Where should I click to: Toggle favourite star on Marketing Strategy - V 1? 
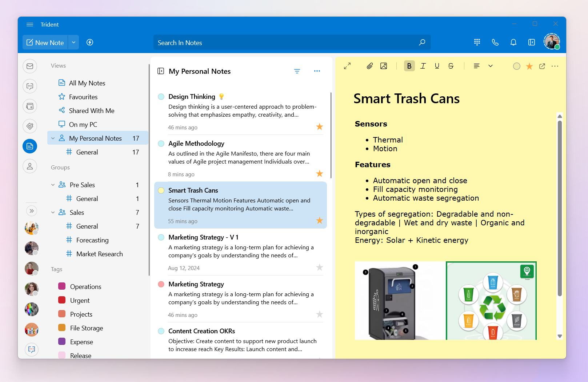319,268
